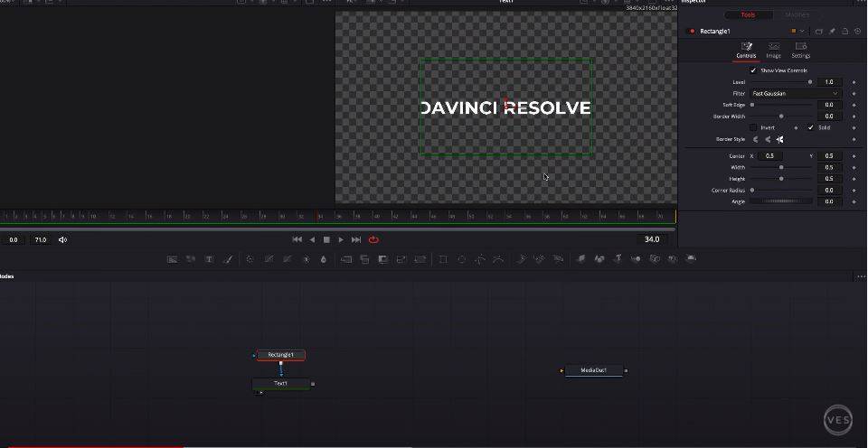This screenshot has height=448, width=868.
Task: Click the Border Width slider handle
Action: [x=781, y=117]
